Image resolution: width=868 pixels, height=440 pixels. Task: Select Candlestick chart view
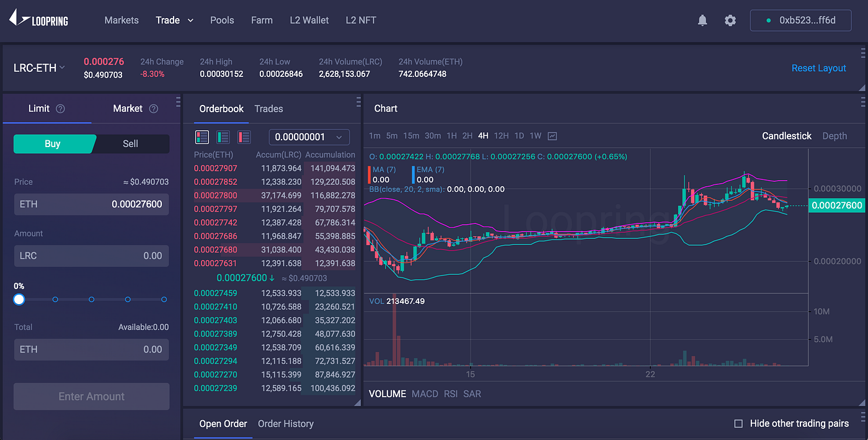(x=787, y=136)
